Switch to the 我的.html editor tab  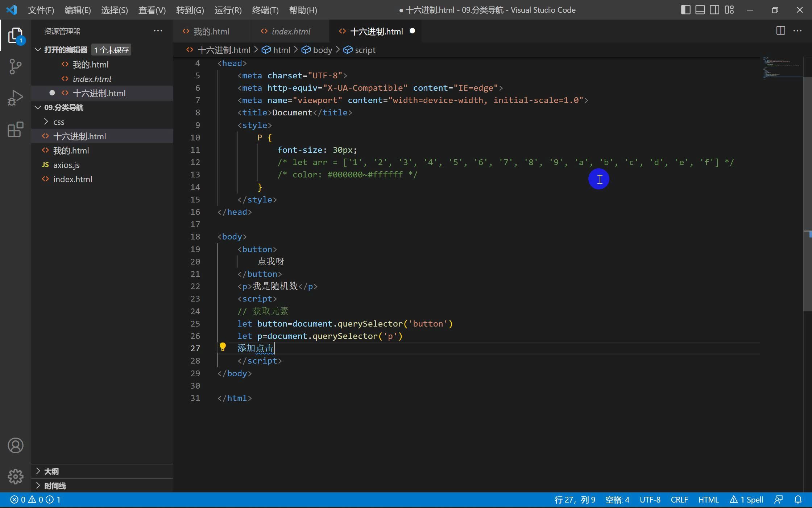pos(211,31)
